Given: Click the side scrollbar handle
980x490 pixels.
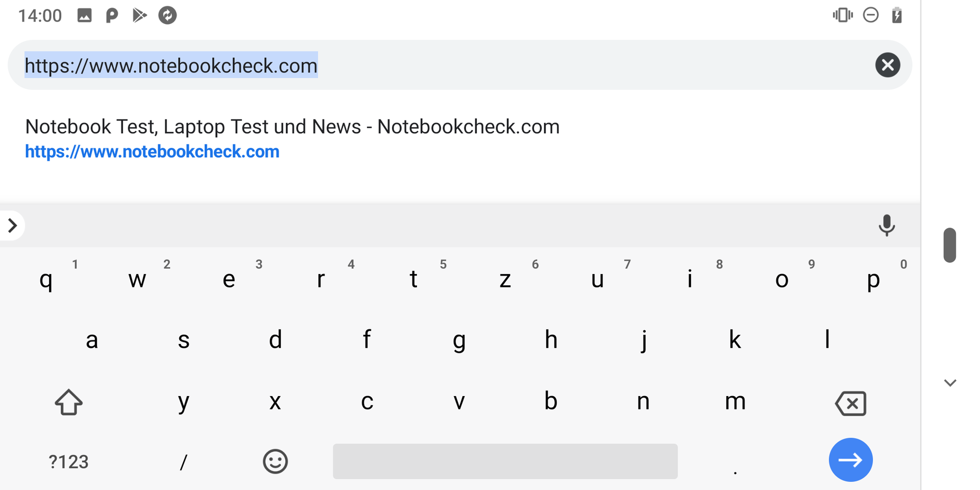Looking at the screenshot, I should [949, 245].
